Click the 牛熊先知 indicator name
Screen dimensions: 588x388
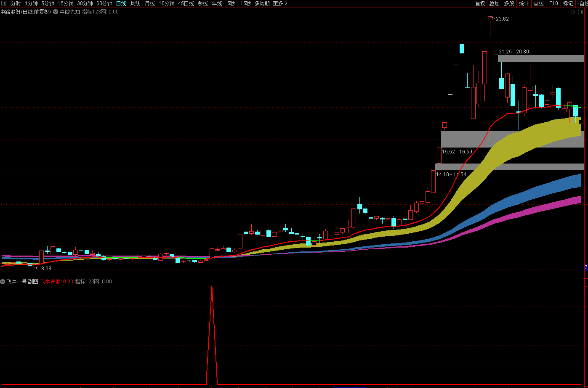coord(69,12)
